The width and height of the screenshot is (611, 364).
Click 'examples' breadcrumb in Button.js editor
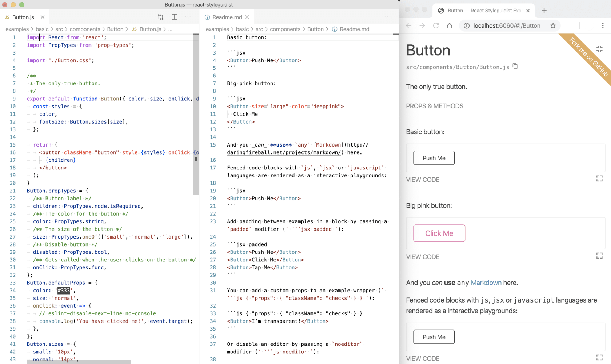[x=17, y=29]
